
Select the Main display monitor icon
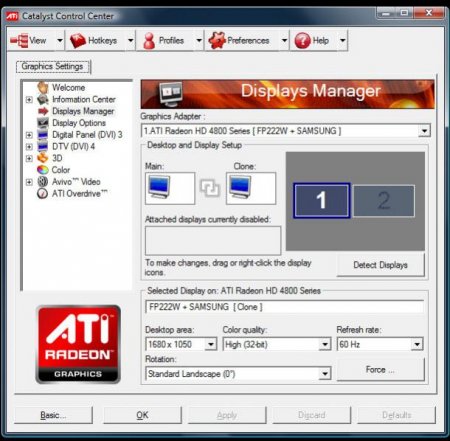coord(159,187)
